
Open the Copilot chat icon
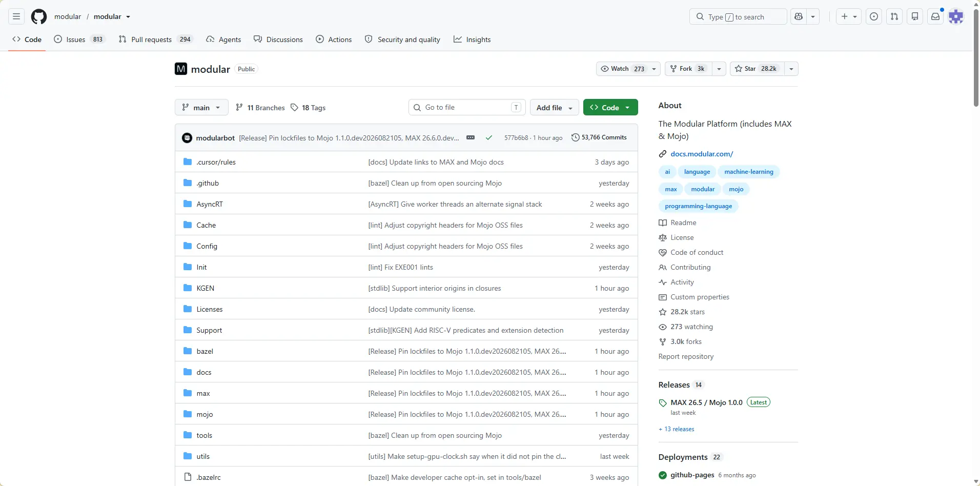pos(799,17)
